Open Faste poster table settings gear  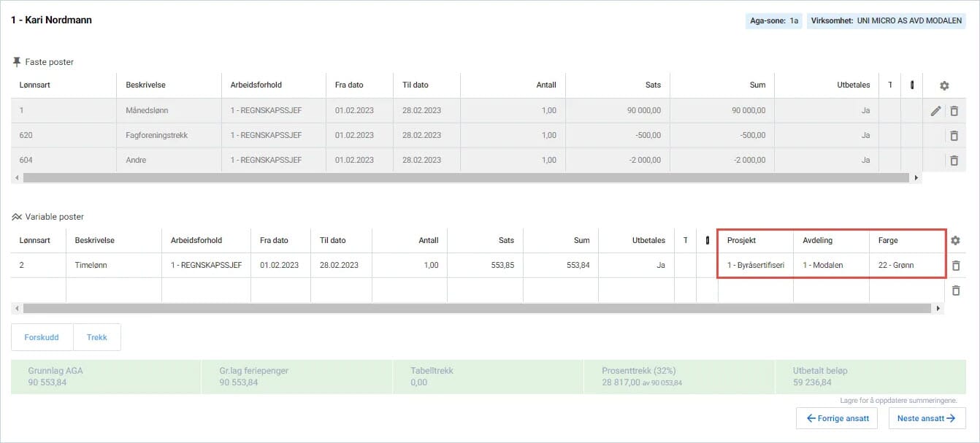point(944,85)
